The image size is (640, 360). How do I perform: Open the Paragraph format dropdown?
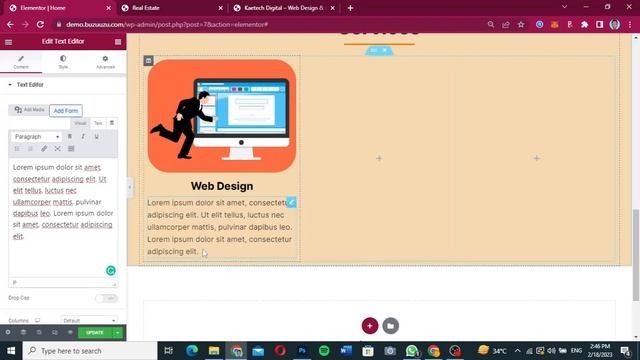[x=36, y=137]
